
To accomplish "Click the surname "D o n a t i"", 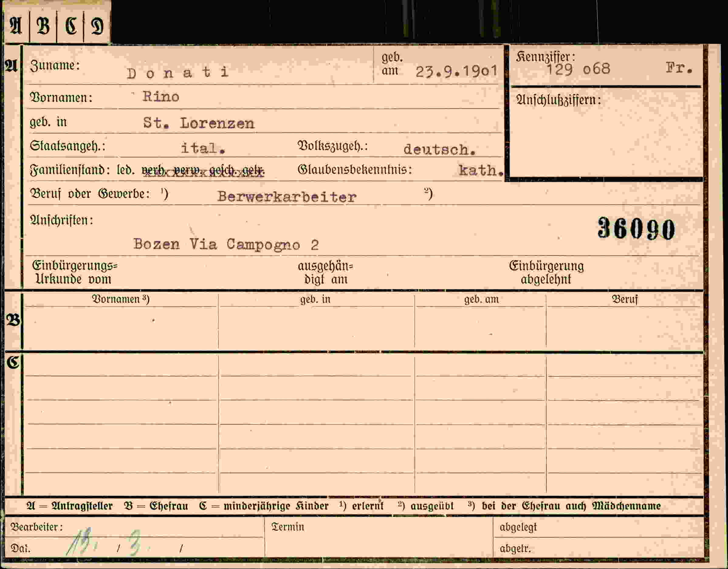I will (178, 72).
